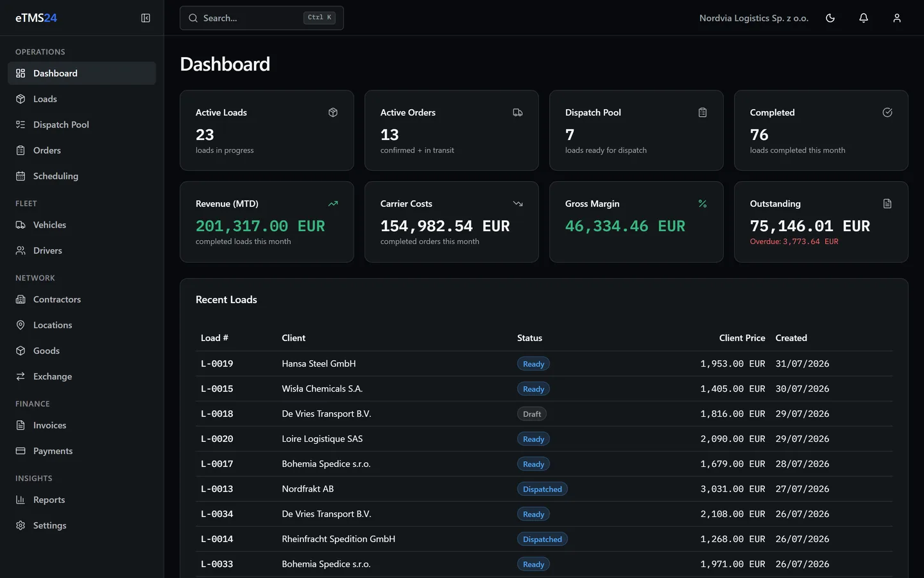Click the Ctrl K shortcut badge
The height and width of the screenshot is (578, 924).
[x=319, y=18]
